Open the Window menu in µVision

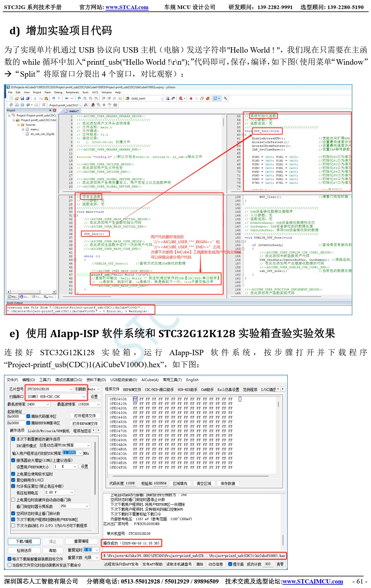click(107, 92)
